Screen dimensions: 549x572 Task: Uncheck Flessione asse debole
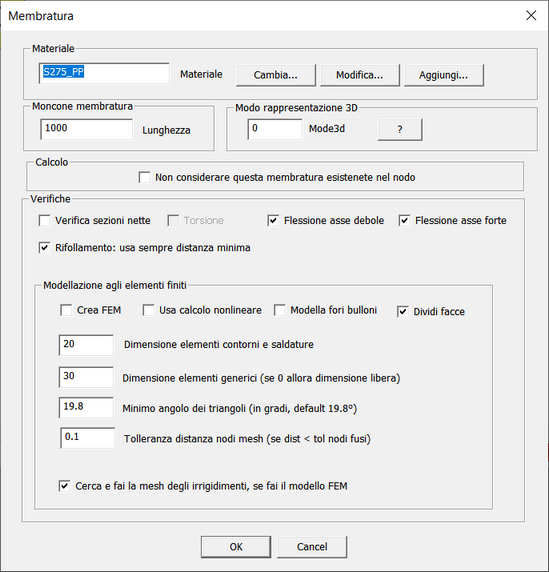(x=273, y=221)
